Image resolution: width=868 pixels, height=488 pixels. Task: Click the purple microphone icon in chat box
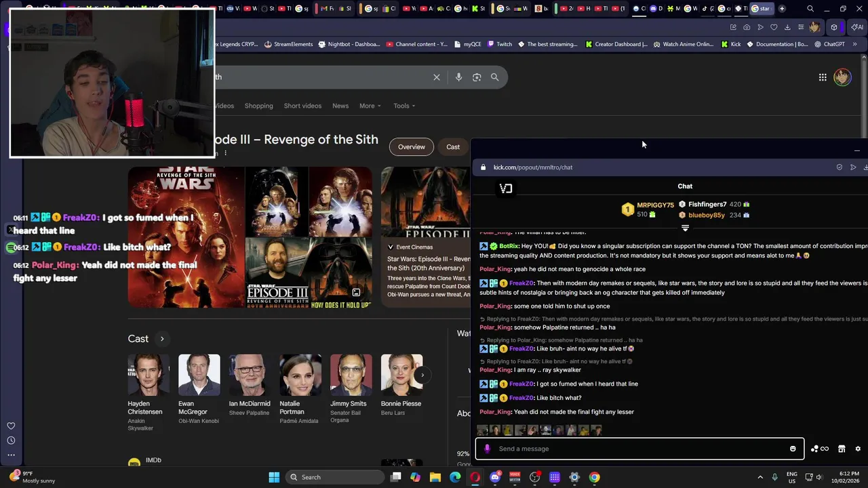pos(487,449)
